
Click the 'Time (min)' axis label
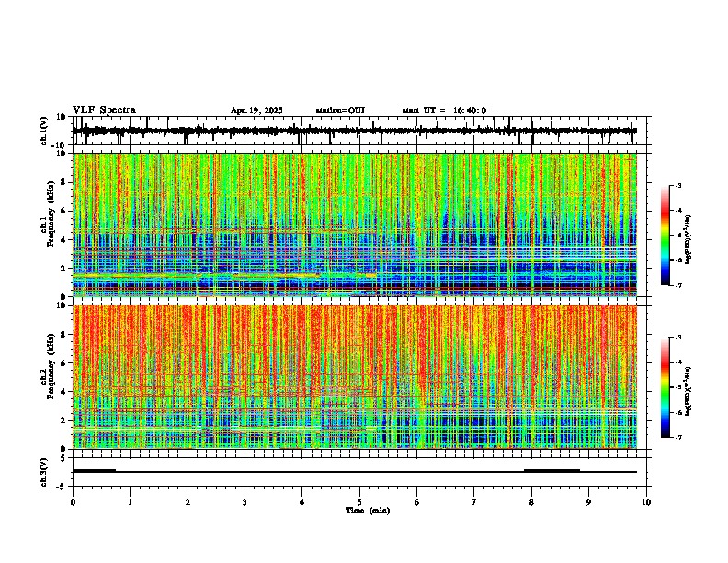[x=368, y=511]
